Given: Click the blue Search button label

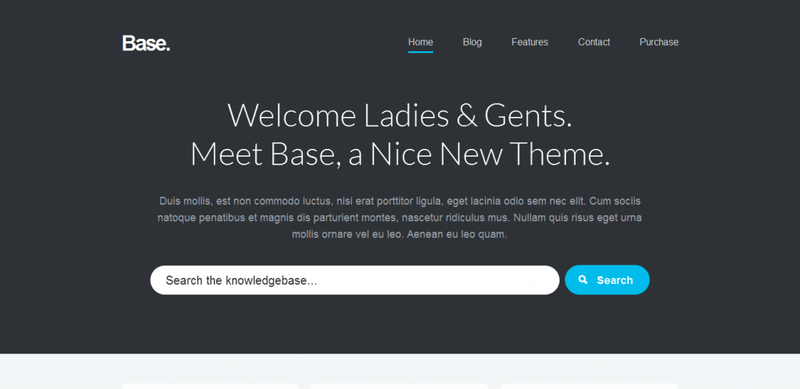Looking at the screenshot, I should (615, 280).
